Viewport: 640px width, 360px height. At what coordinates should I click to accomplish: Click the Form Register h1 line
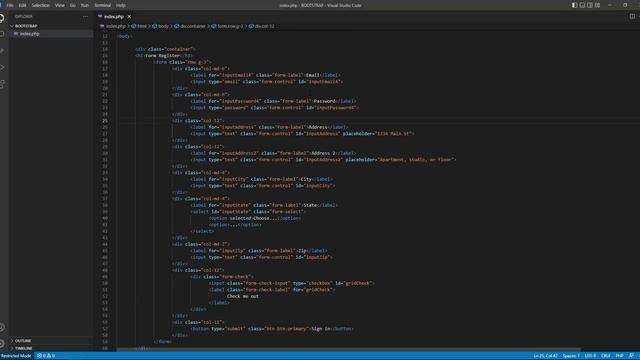[164, 56]
